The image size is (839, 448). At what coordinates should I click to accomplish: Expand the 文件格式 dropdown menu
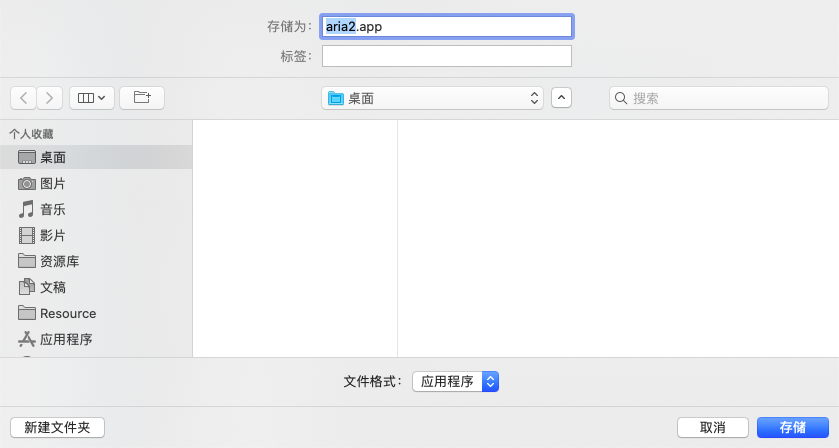tap(455, 381)
